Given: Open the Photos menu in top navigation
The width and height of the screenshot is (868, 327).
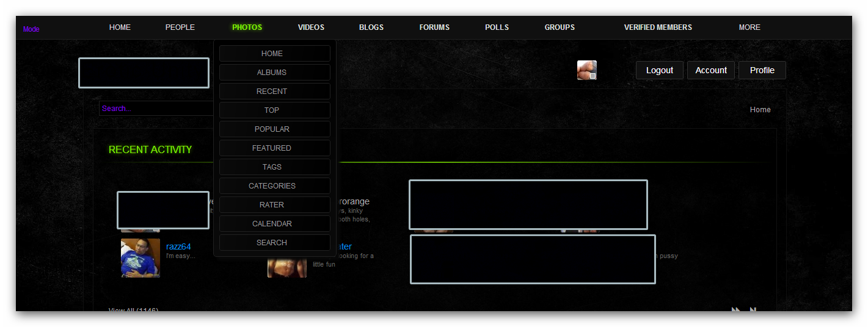Looking at the screenshot, I should [247, 27].
